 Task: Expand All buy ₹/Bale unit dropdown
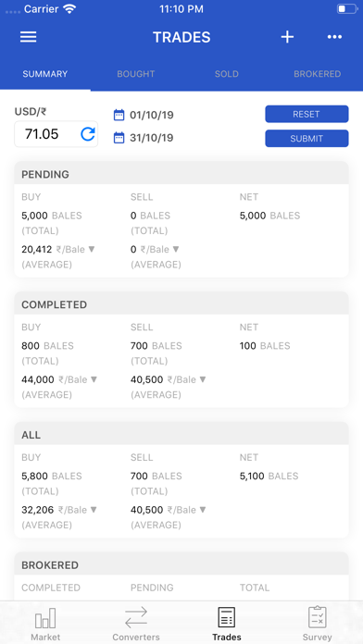tap(94, 510)
